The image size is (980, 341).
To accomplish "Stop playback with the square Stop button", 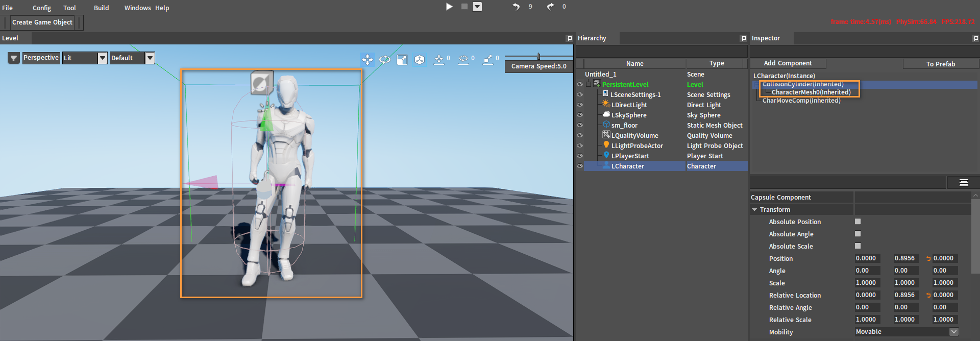I will (464, 7).
